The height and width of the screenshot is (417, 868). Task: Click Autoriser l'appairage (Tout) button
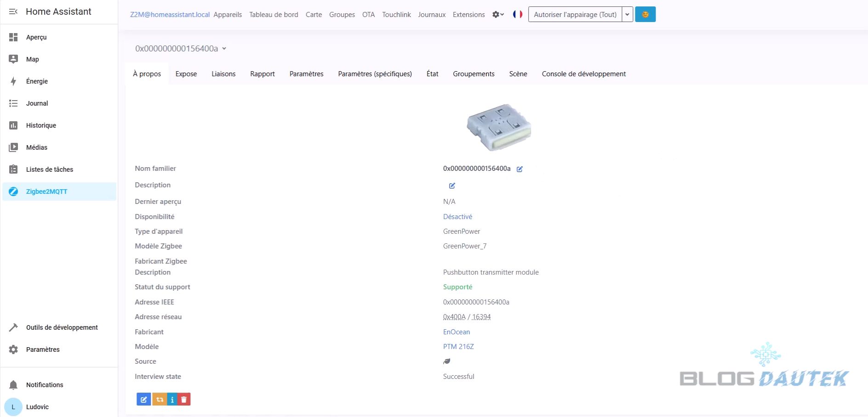pos(575,14)
